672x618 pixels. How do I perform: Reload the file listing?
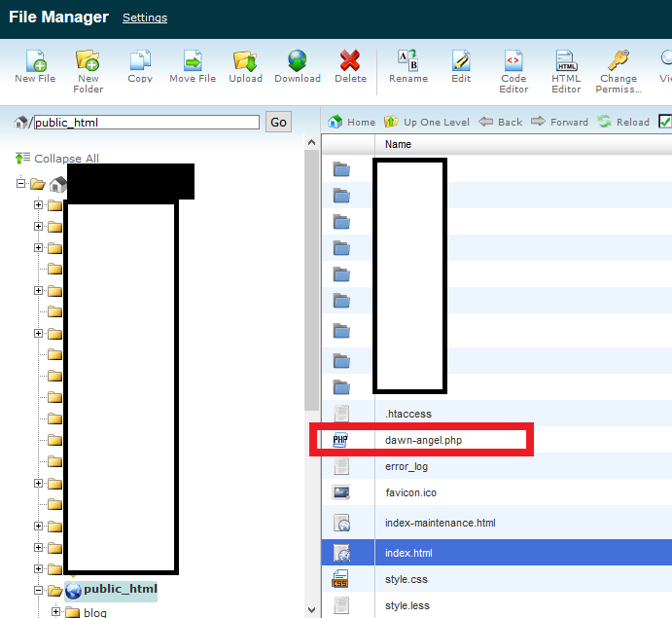point(623,122)
